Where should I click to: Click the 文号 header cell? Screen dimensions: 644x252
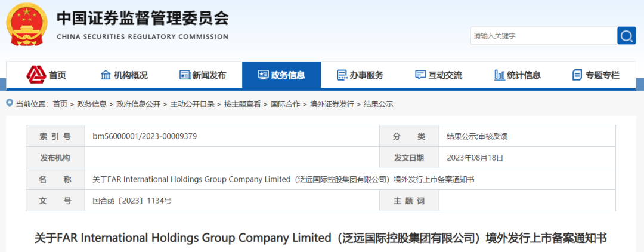pyautogui.click(x=55, y=201)
